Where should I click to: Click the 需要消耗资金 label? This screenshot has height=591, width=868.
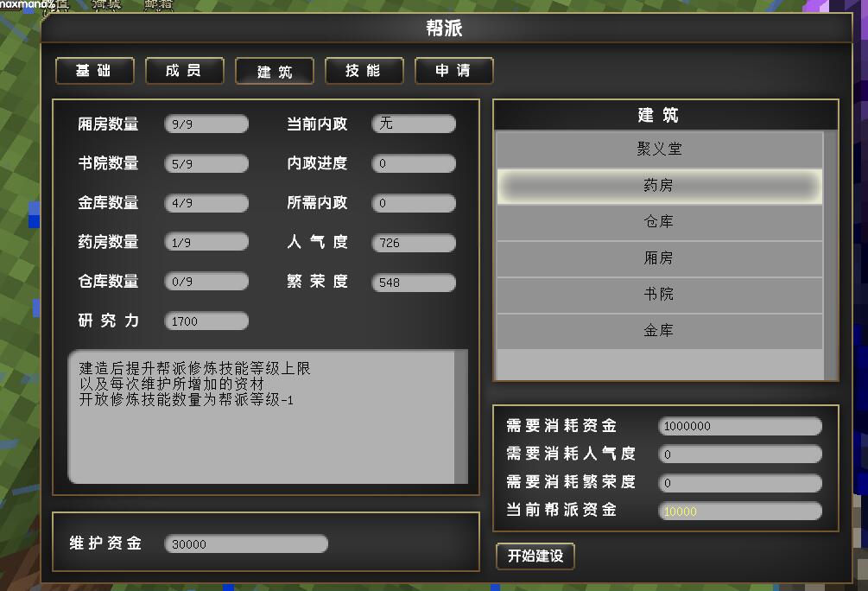[x=561, y=426]
